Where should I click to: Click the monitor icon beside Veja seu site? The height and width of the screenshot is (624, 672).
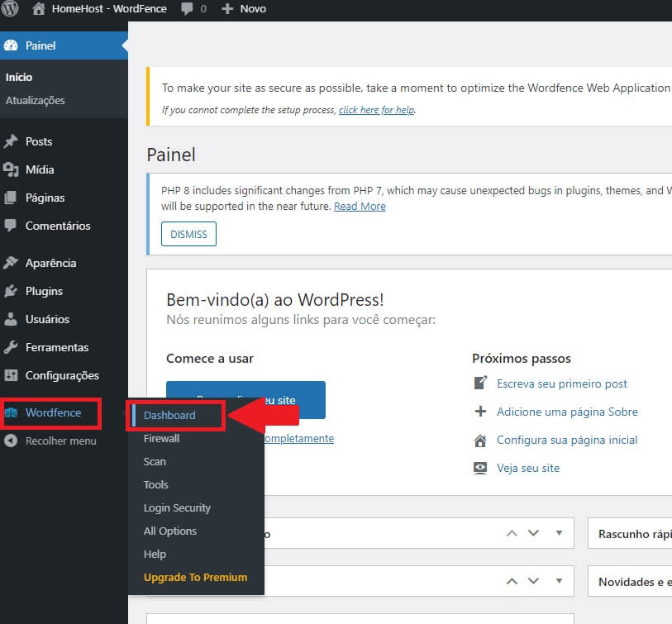pyautogui.click(x=480, y=468)
